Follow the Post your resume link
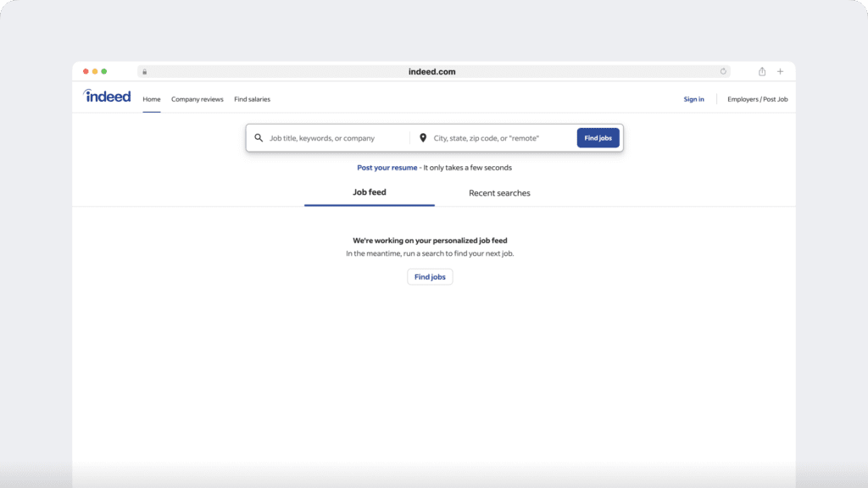The image size is (868, 488). tap(387, 168)
